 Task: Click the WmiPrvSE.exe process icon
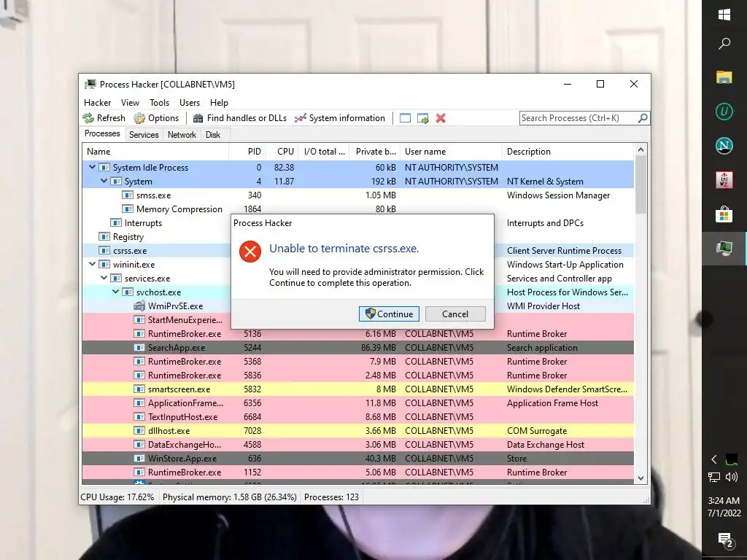pos(139,306)
